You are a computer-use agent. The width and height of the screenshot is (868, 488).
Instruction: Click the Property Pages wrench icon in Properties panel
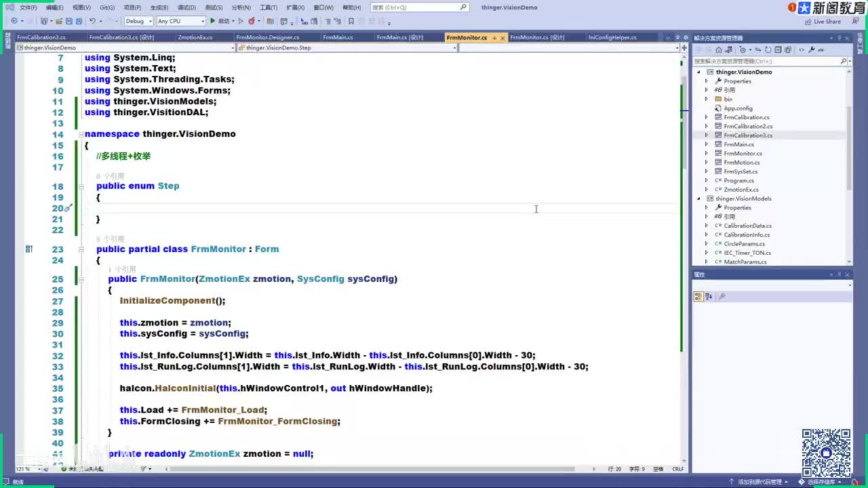tap(722, 296)
